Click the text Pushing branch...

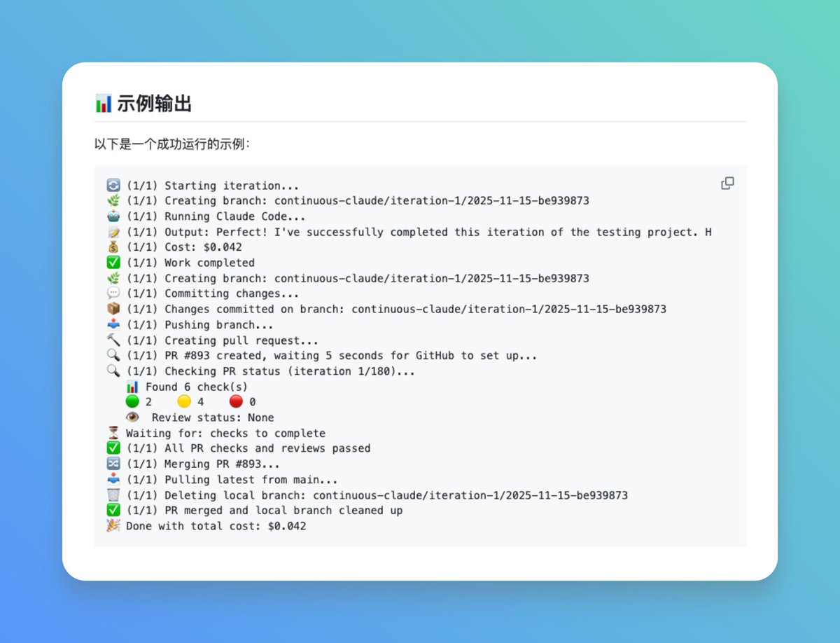(219, 325)
